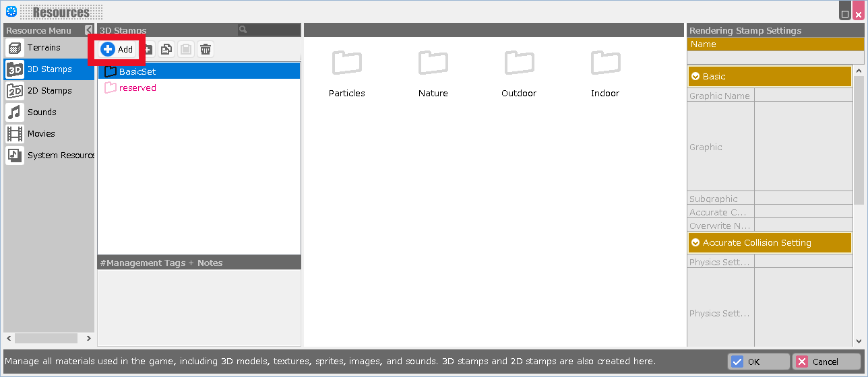Collapse the Basic settings section
868x377 pixels.
coord(695,77)
